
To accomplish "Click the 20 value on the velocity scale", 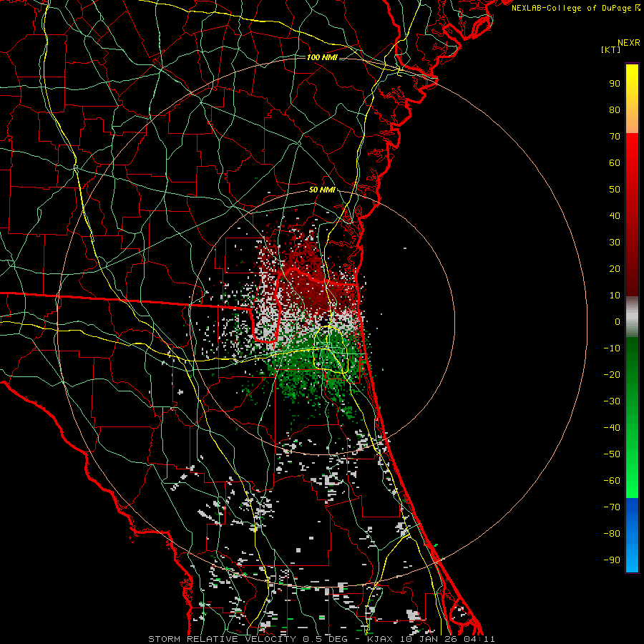I will [615, 269].
